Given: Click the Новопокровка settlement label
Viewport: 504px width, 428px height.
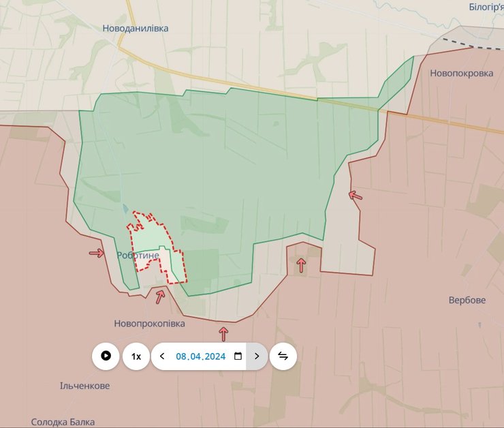Looking at the screenshot, I should 462,73.
